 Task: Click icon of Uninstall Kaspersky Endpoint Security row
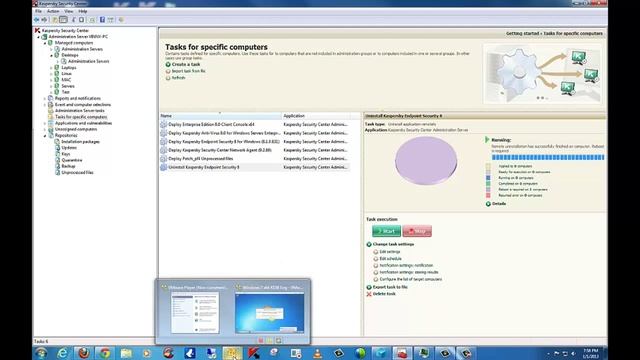click(x=164, y=167)
